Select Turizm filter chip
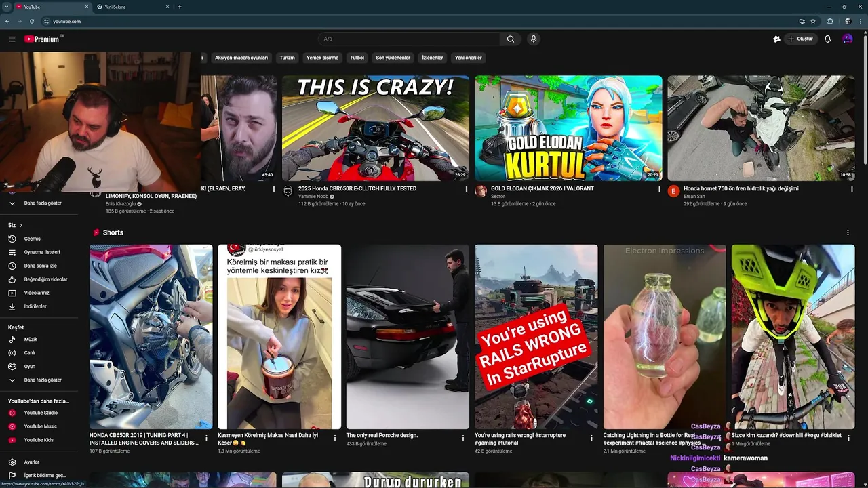This screenshot has width=868, height=488. click(288, 58)
